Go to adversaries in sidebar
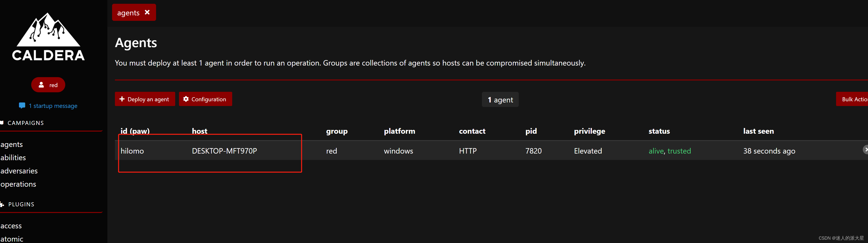 pos(19,171)
